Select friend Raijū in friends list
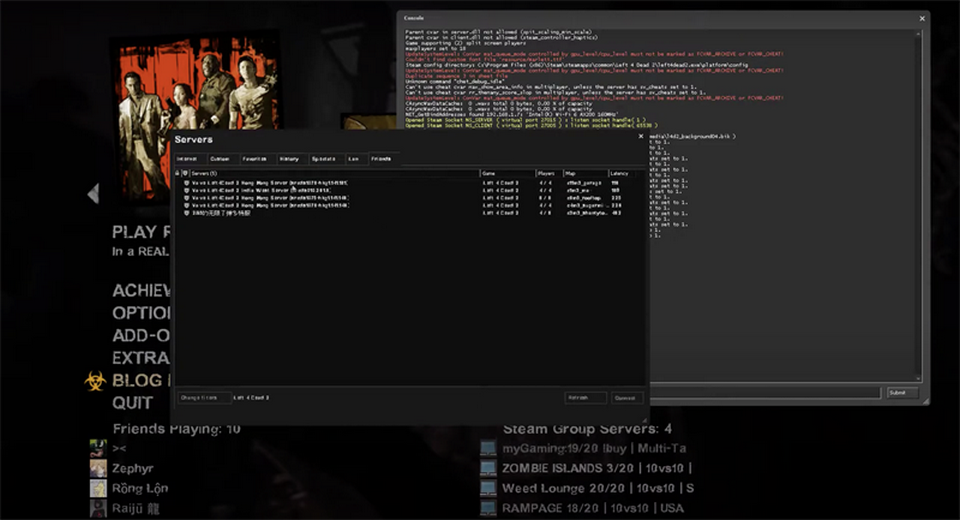 136,508
